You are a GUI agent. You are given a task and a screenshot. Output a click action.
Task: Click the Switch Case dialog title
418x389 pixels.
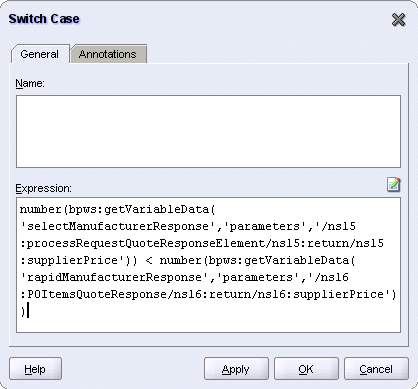tap(44, 19)
